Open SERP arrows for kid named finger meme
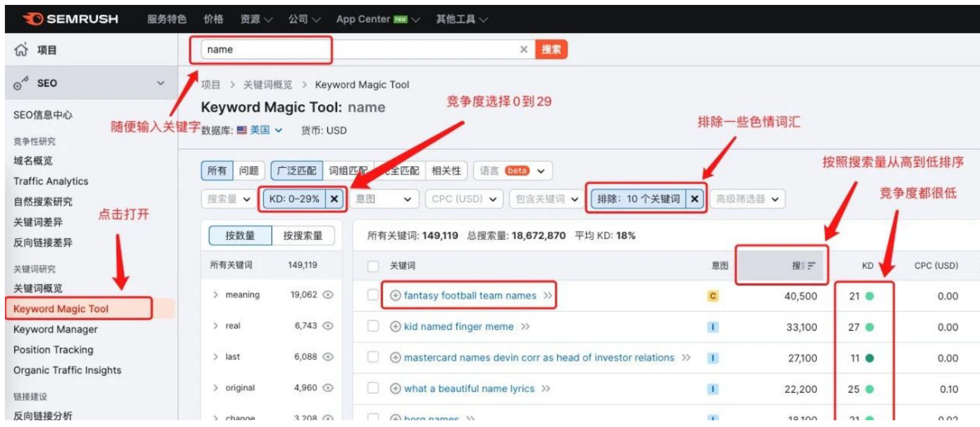The width and height of the screenshot is (980, 427). [x=525, y=326]
